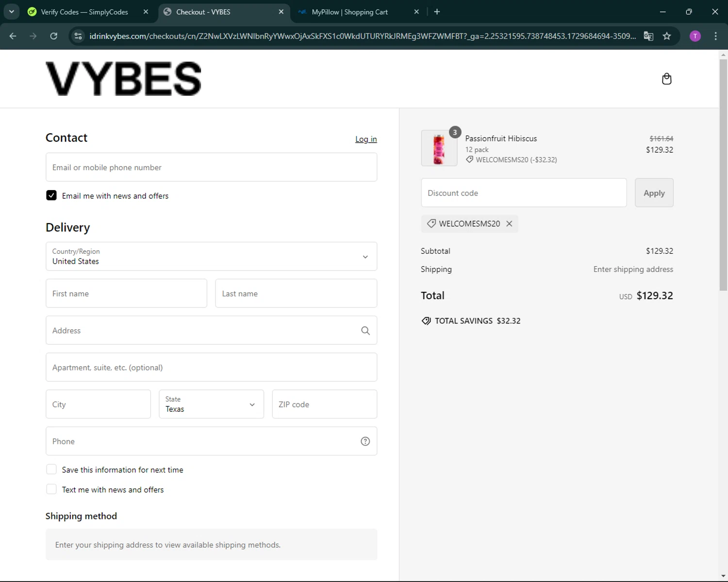This screenshot has width=728, height=582.
Task: Focus the Last name field
Action: (x=296, y=293)
